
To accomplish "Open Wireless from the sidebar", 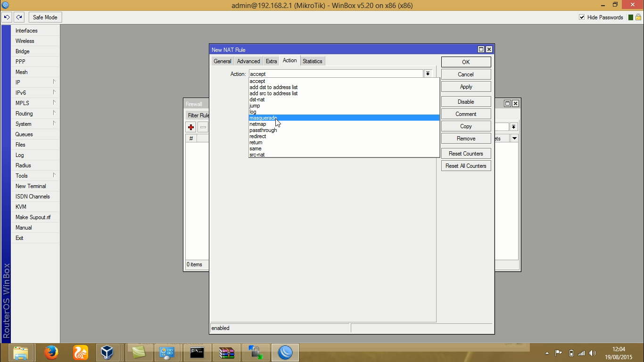I will click(x=36, y=41).
